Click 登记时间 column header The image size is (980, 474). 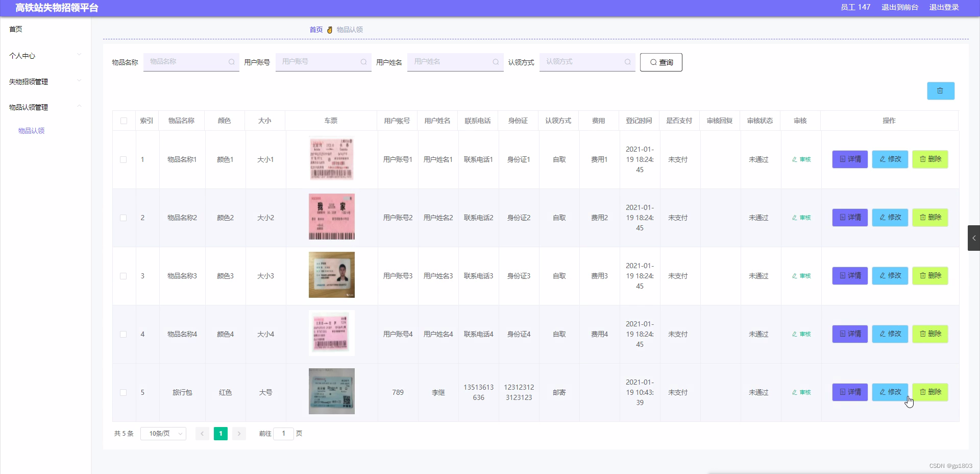[639, 121]
